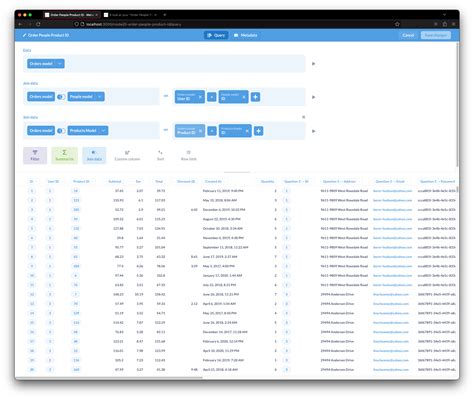Switch to the Query tab
Image resolution: width=474 pixels, height=399 pixels.
(x=216, y=35)
